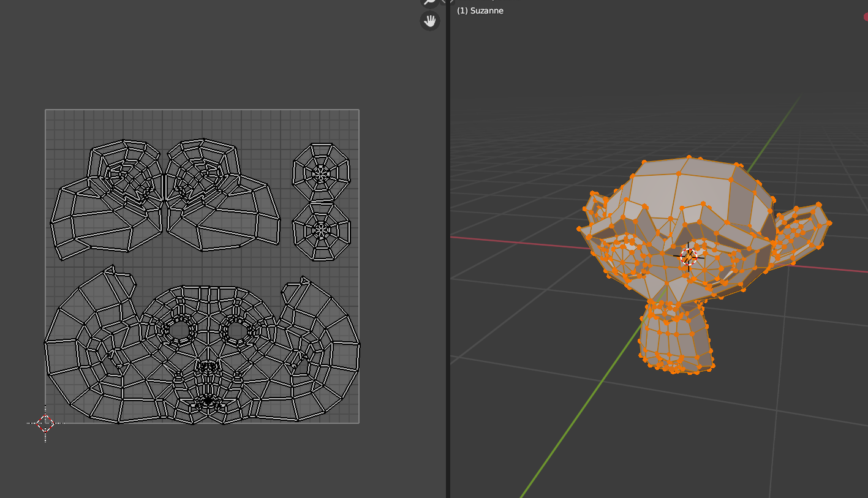Pick the upper circular eye UV island
The height and width of the screenshot is (498, 868).
321,172
